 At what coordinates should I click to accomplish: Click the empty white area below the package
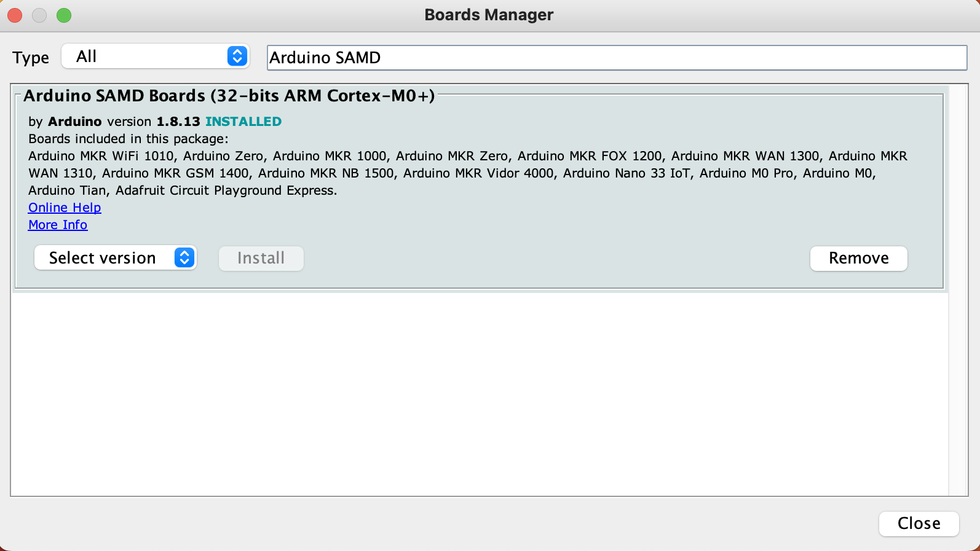coord(480,393)
